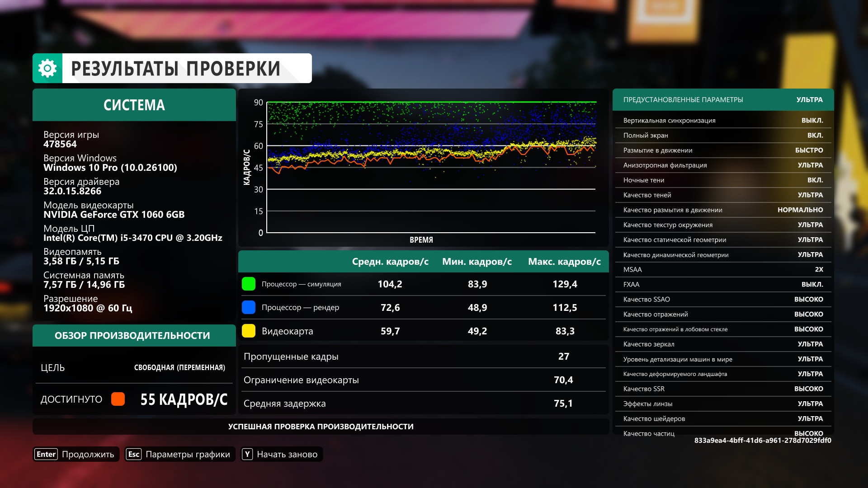Click Качество шейдеров row
Viewport: 868px width, 488px height.
tap(723, 418)
